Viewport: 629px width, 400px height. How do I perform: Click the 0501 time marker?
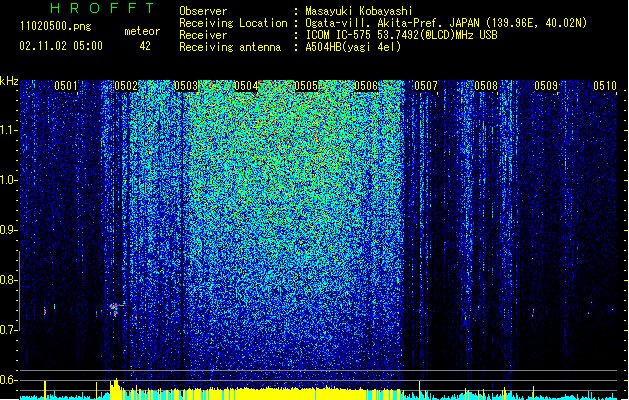pos(66,86)
